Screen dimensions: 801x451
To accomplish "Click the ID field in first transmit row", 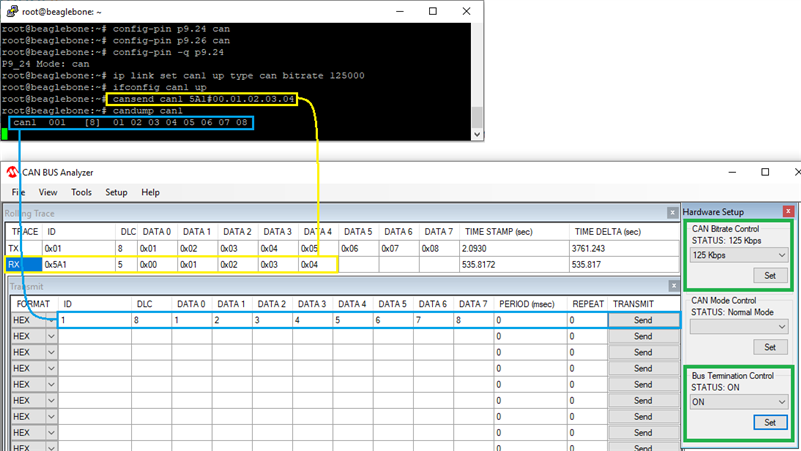I will click(x=95, y=320).
